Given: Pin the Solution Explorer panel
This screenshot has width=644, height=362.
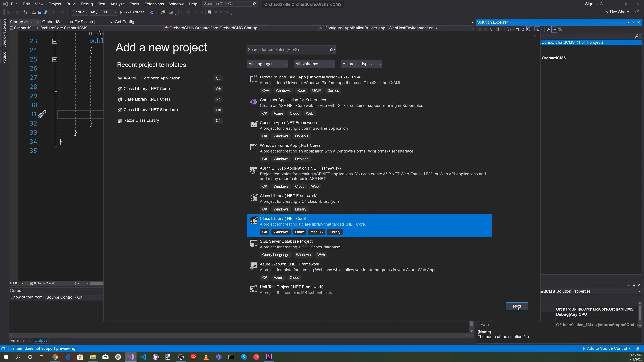Looking at the screenshot, I should click(x=634, y=22).
